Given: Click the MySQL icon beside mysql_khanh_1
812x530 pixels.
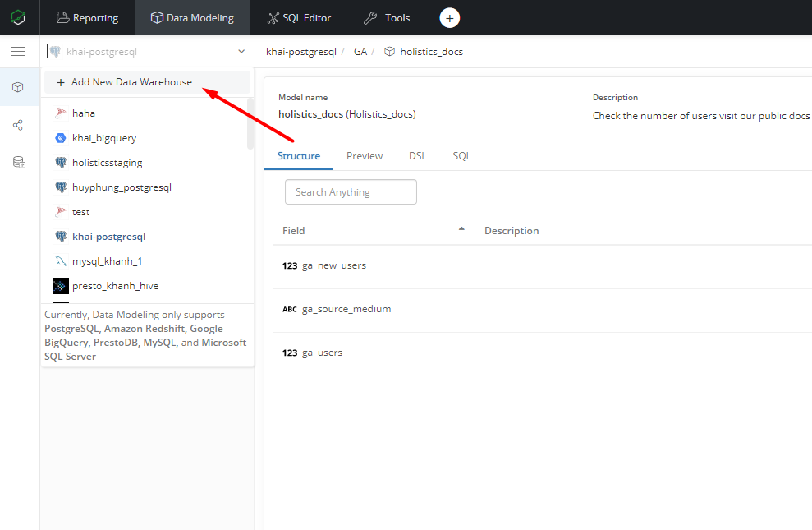Looking at the screenshot, I should [x=61, y=261].
